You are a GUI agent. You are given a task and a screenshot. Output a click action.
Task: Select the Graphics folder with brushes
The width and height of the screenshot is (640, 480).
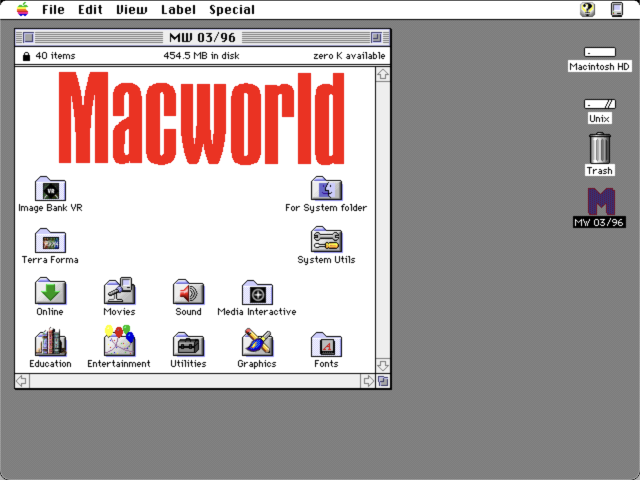pos(257,342)
